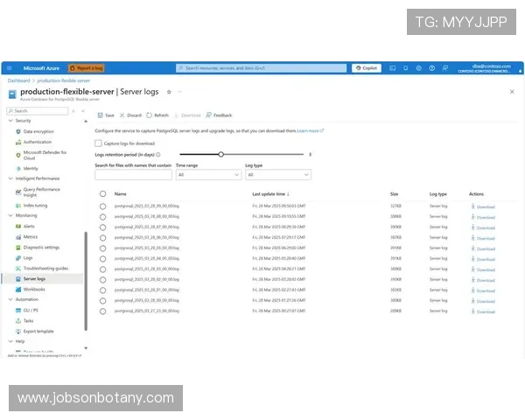This screenshot has height=420, width=525.
Task: Open Query Performance Insight in the sidebar
Action: click(42, 191)
